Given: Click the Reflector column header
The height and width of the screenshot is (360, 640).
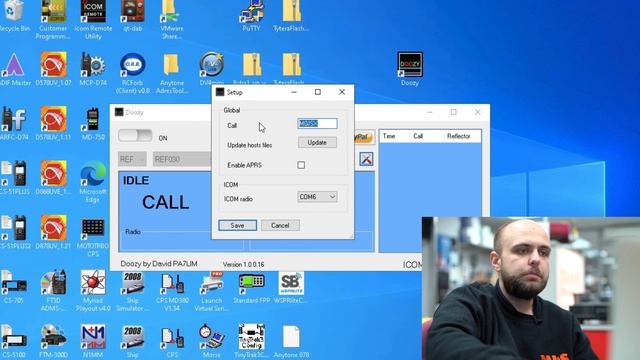Looking at the screenshot, I should point(462,136).
